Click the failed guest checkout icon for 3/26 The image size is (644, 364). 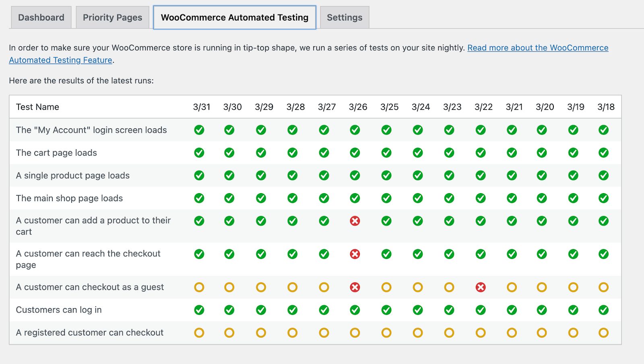click(x=355, y=287)
